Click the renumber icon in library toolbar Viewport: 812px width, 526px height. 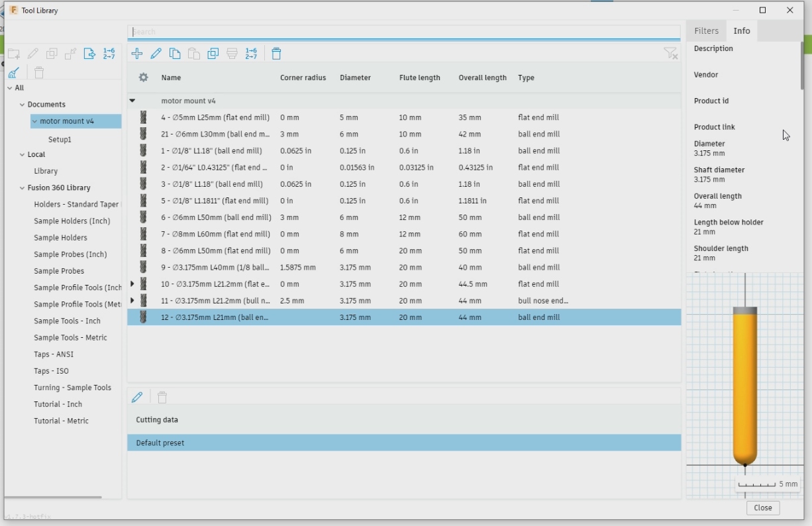point(109,54)
